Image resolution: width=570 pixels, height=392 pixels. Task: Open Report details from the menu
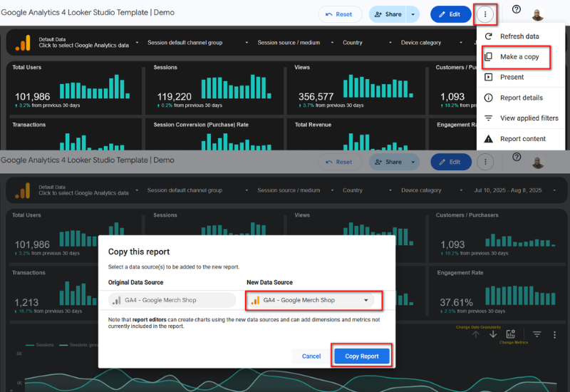(521, 98)
